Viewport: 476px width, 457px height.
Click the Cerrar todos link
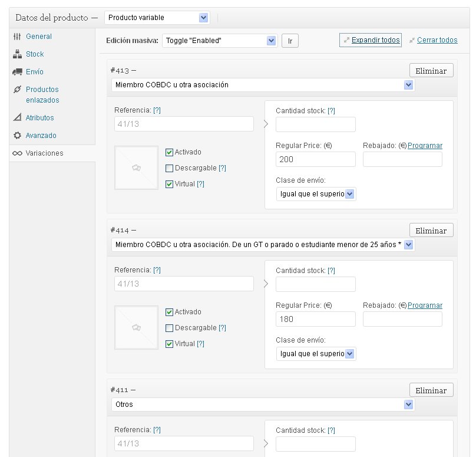437,40
